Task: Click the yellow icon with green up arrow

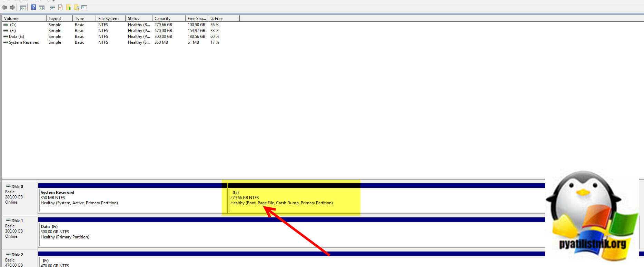Action: coord(68,7)
